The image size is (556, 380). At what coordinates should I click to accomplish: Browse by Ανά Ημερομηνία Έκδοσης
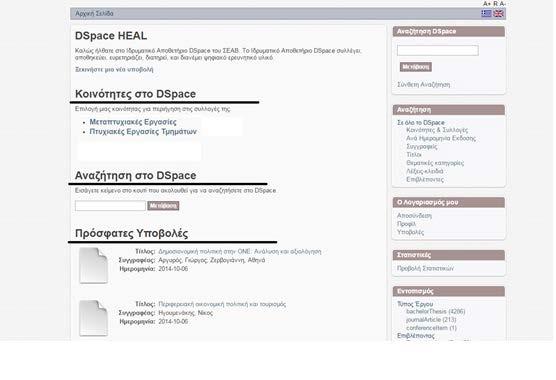(441, 138)
